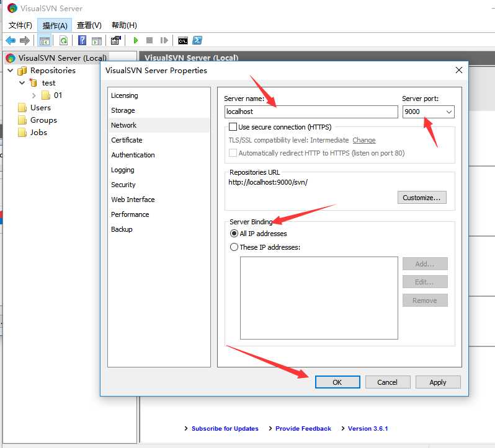Click in the Server name input field
This screenshot has width=495, height=448.
311,112
